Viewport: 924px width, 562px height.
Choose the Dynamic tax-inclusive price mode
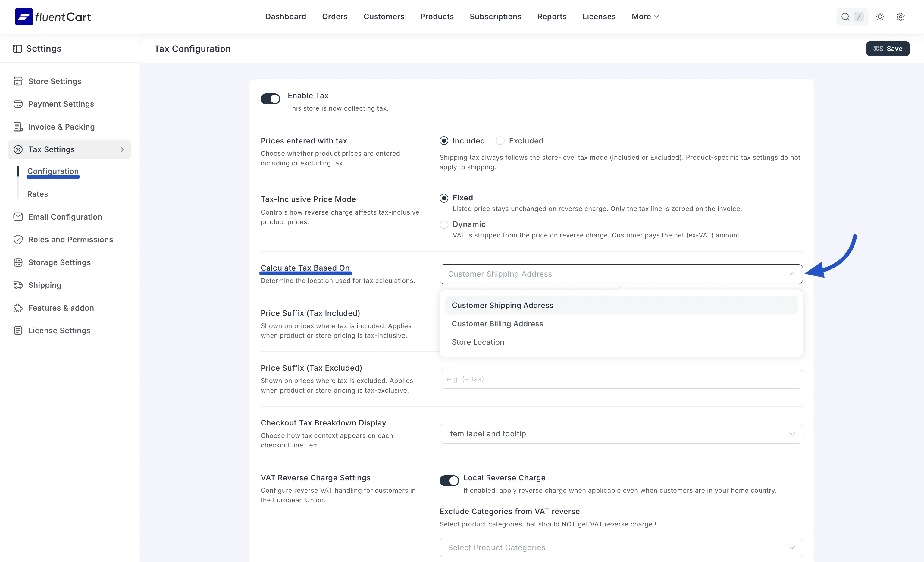click(444, 224)
